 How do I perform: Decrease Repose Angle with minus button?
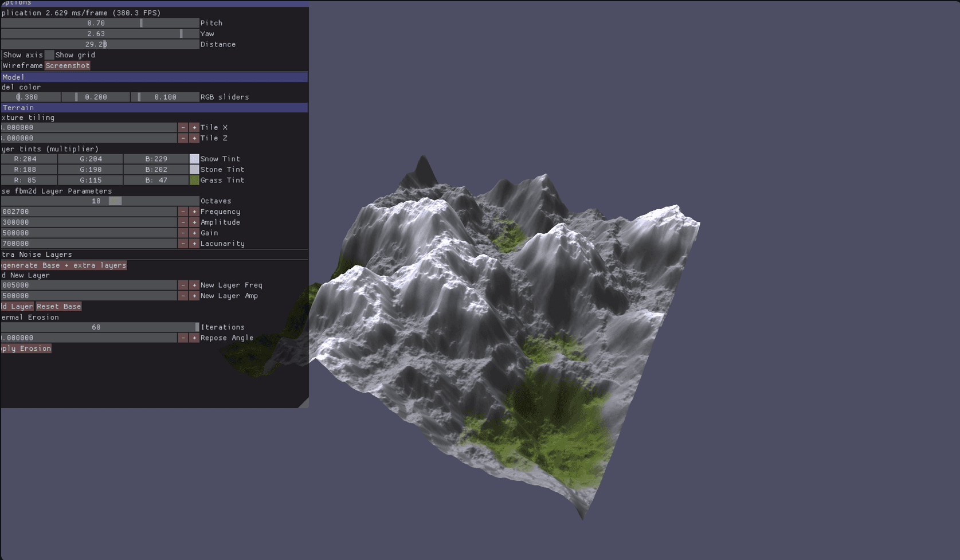[183, 338]
